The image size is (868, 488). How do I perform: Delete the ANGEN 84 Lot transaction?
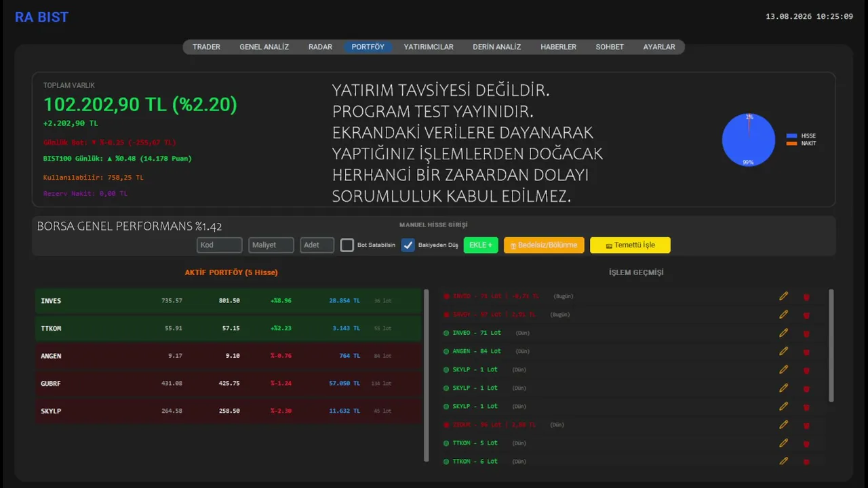tap(806, 352)
